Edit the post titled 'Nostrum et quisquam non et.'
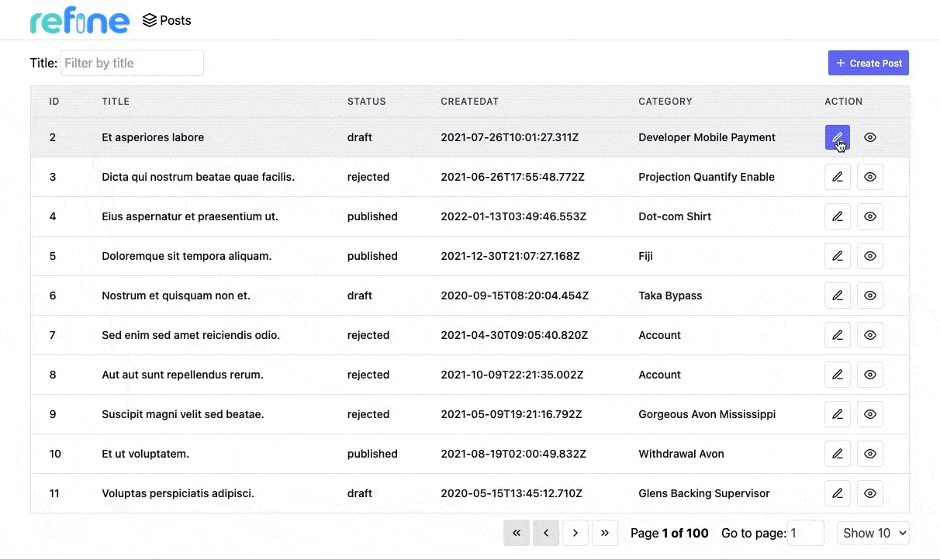 pyautogui.click(x=837, y=296)
